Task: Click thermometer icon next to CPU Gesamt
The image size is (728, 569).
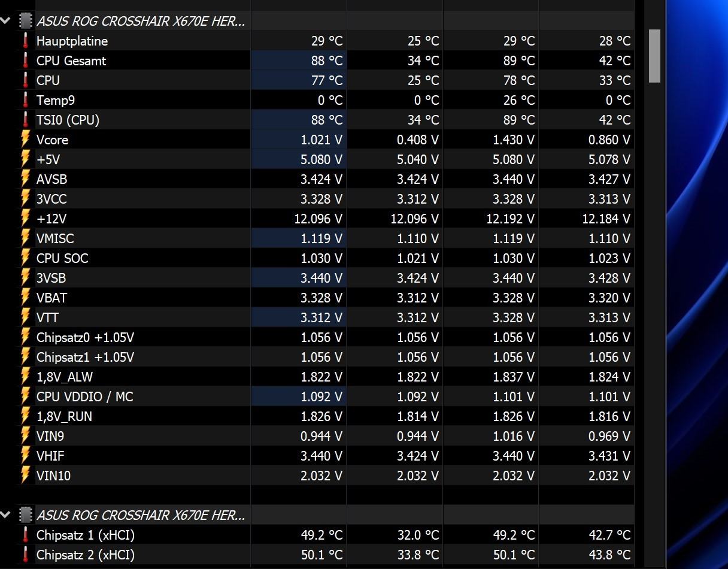Action: [x=25, y=60]
